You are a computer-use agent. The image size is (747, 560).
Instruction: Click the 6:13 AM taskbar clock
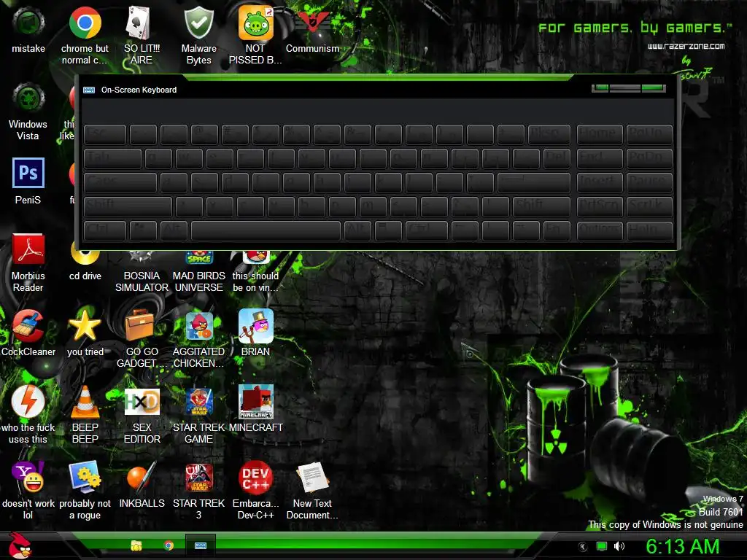682,546
